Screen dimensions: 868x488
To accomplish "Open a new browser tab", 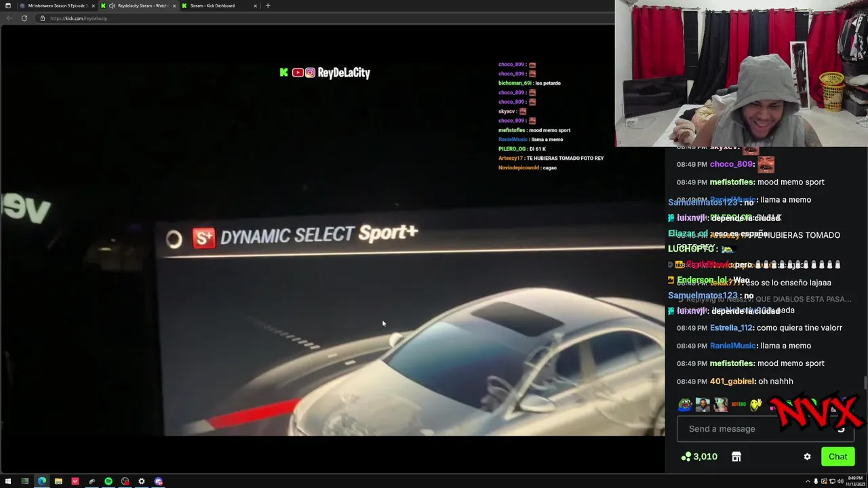I will click(268, 5).
